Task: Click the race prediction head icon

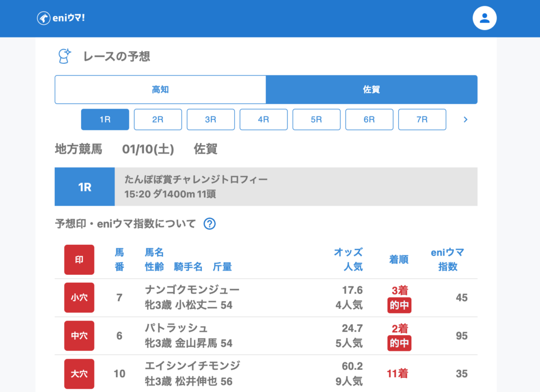Action: point(64,56)
